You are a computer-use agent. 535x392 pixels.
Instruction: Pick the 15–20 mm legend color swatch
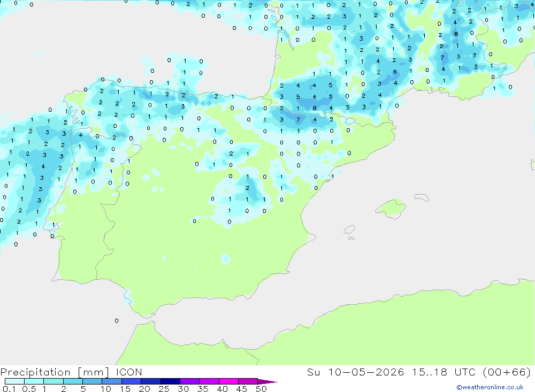(x=131, y=381)
